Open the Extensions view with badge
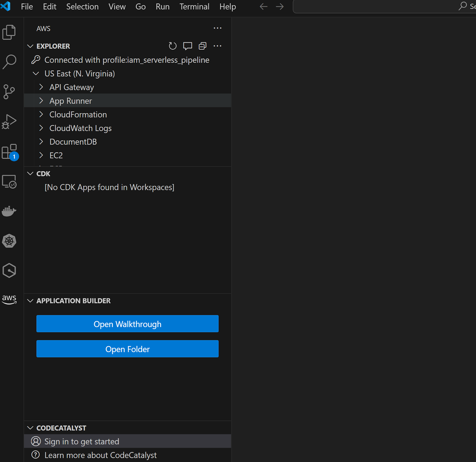This screenshot has width=476, height=462. tap(10, 152)
